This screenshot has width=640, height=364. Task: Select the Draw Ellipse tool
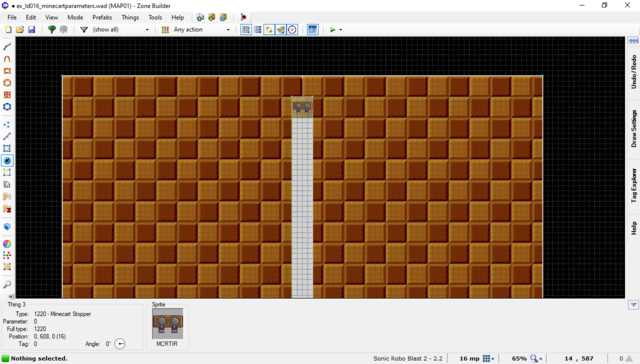(x=7, y=82)
